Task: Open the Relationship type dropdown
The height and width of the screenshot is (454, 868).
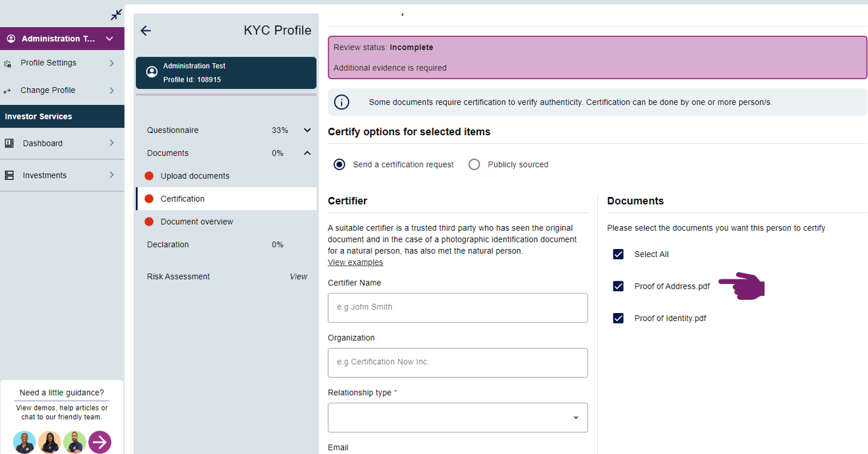Action: point(457,418)
